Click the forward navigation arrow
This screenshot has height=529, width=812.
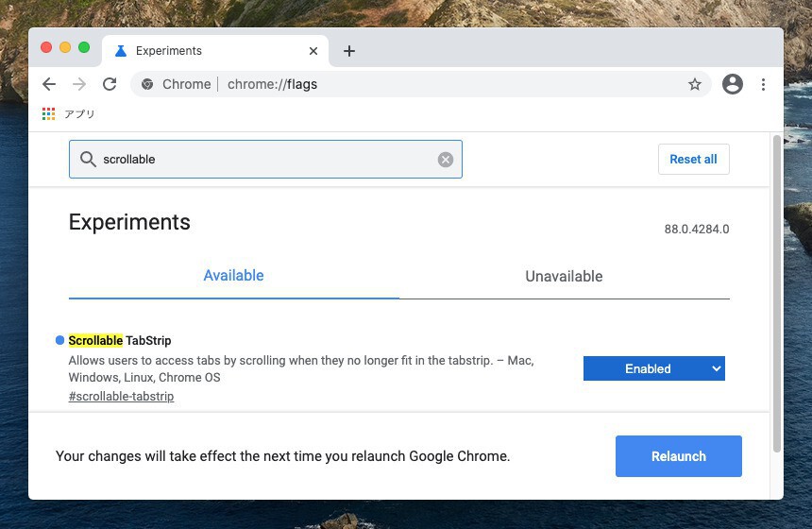(x=79, y=84)
